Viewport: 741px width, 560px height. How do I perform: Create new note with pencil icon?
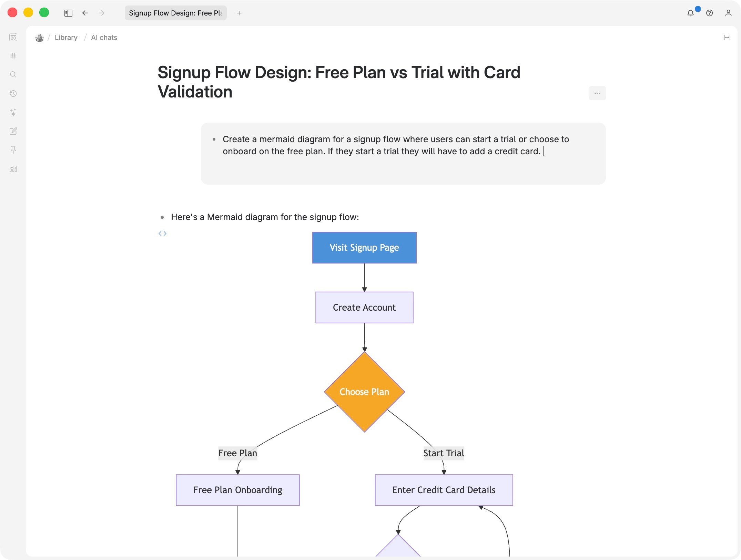click(13, 131)
